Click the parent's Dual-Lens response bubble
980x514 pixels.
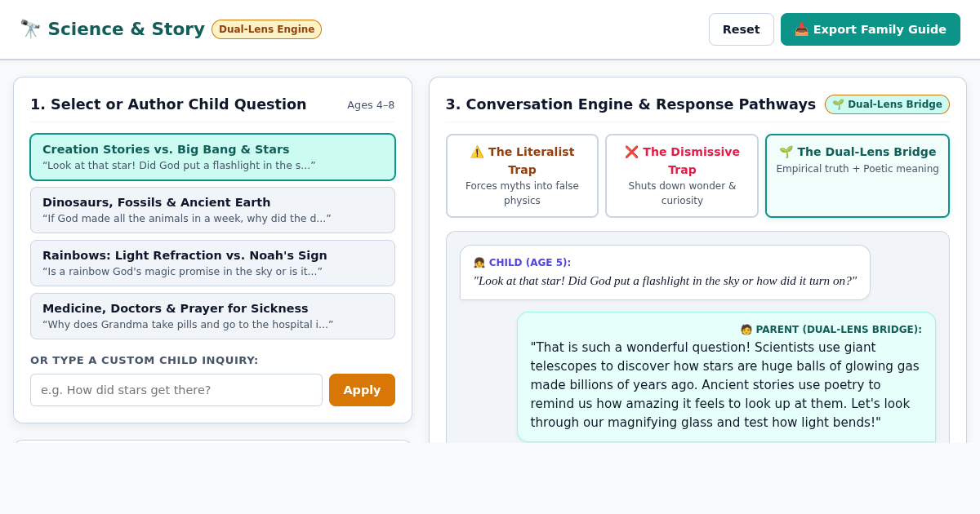pos(726,377)
